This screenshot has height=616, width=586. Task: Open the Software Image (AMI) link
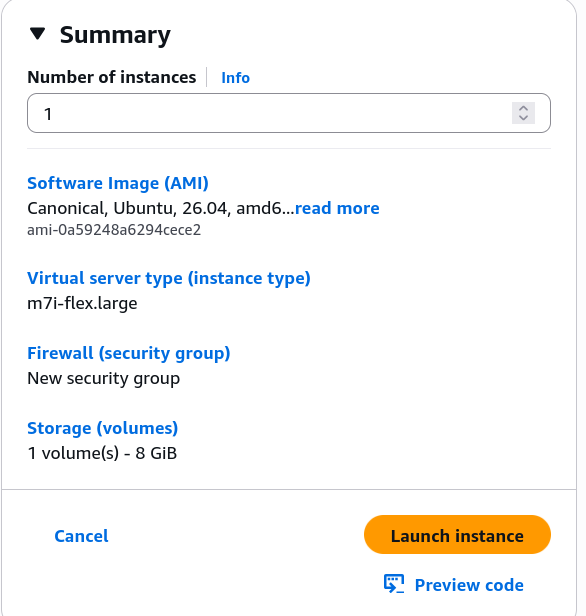[x=118, y=183]
